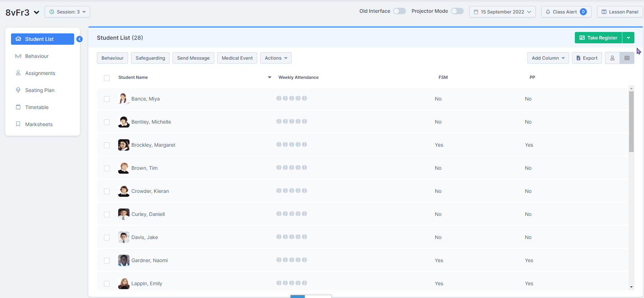Open the Session: 3 dropdown
Image resolution: width=644 pixels, height=298 pixels.
click(x=67, y=12)
